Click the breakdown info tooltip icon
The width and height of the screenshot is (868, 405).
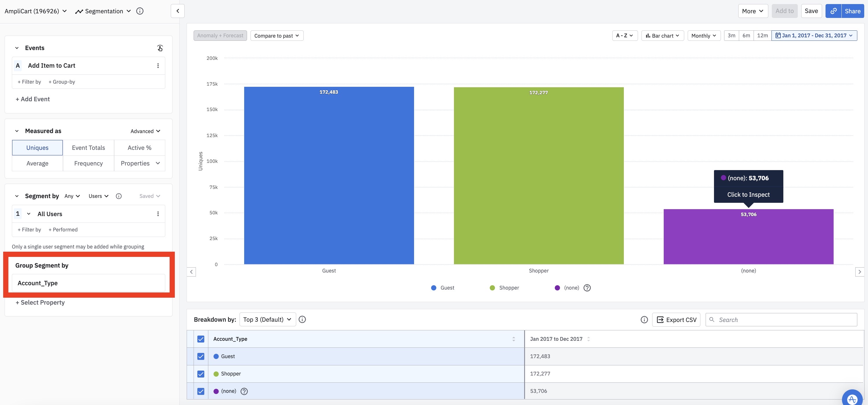point(303,320)
